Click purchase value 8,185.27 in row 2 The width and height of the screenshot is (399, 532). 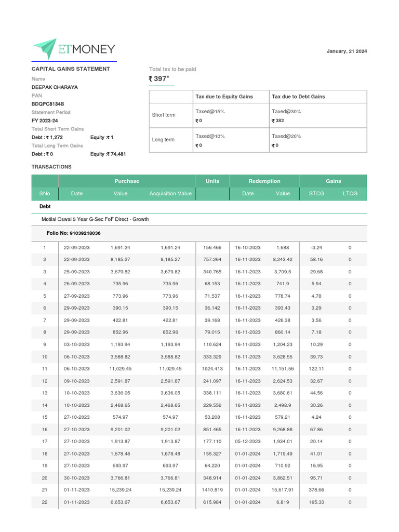coord(121,260)
